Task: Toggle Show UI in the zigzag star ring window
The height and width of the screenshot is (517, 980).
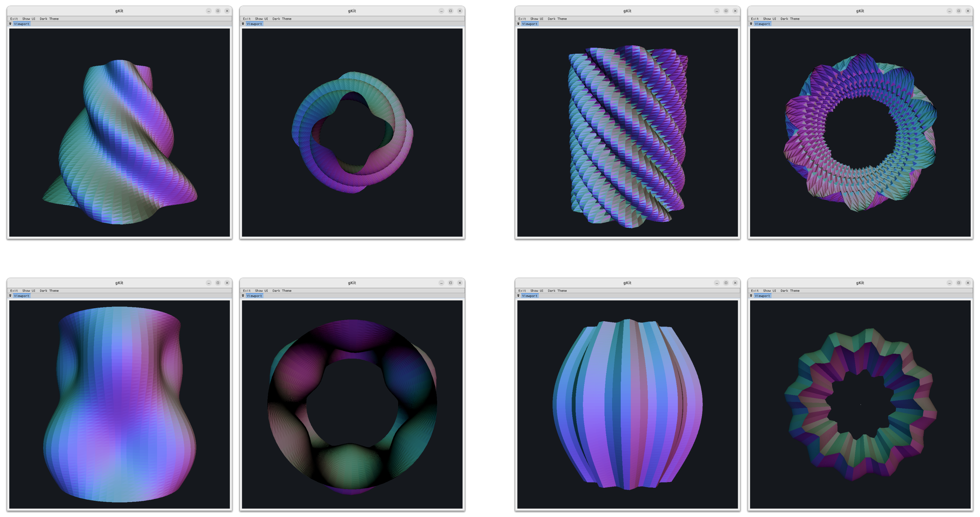Action: (770, 291)
